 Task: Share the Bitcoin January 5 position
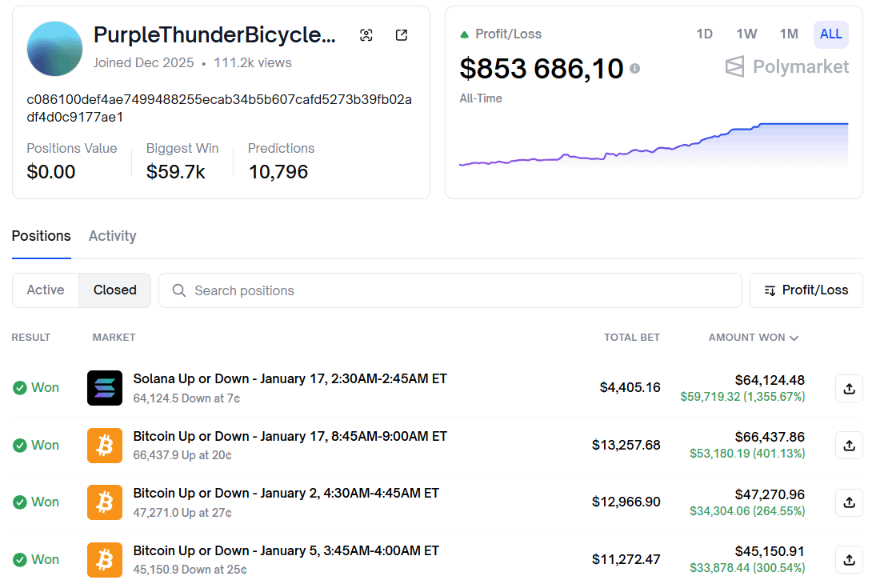pyautogui.click(x=849, y=560)
